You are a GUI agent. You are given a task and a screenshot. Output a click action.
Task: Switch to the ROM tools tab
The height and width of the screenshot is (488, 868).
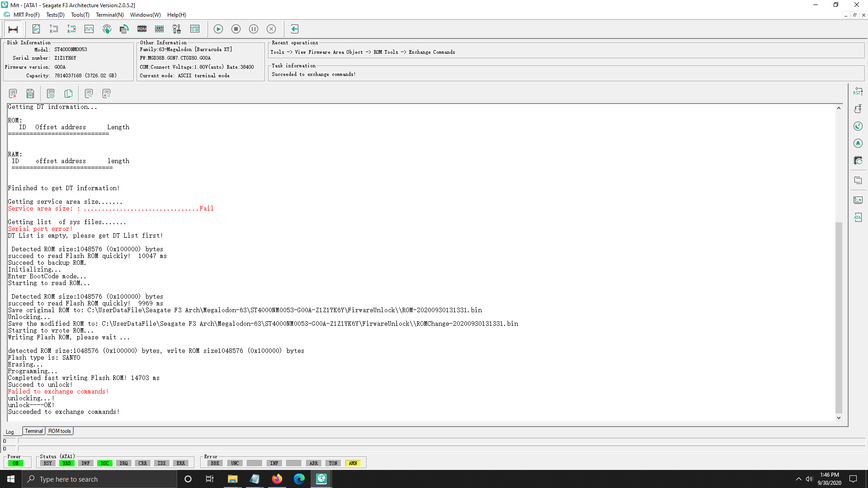(x=60, y=431)
